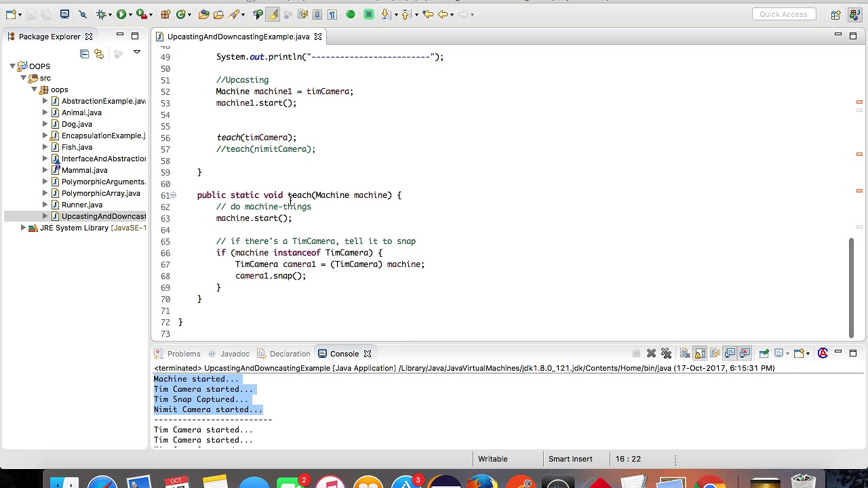The image size is (868, 488).
Task: Click Smart Insert in status bar
Action: [x=570, y=459]
